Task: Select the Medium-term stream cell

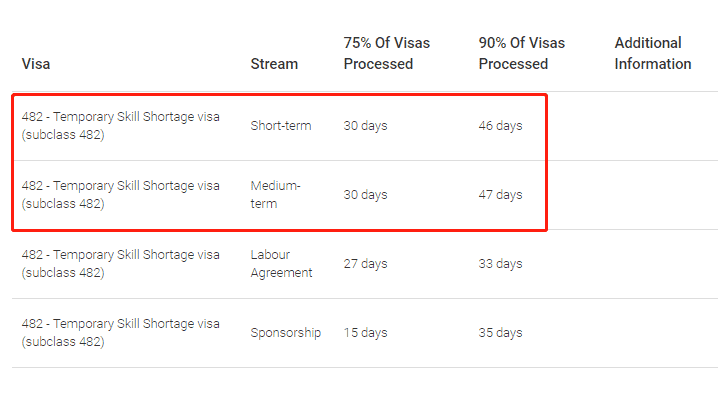Action: click(275, 195)
